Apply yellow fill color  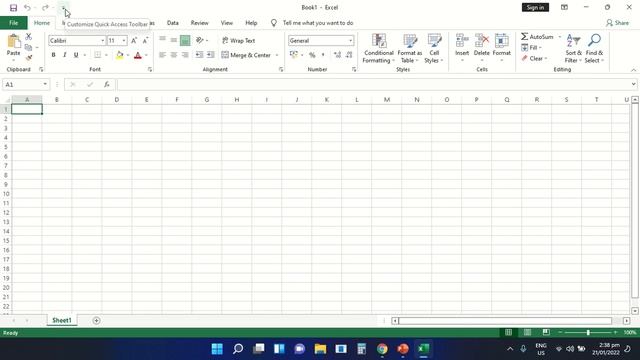tap(120, 55)
